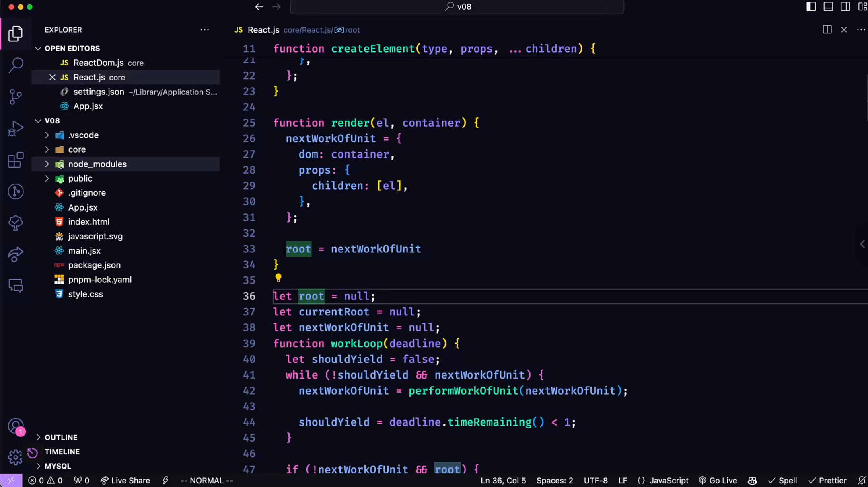Click the v08 command center search field

(457, 7)
